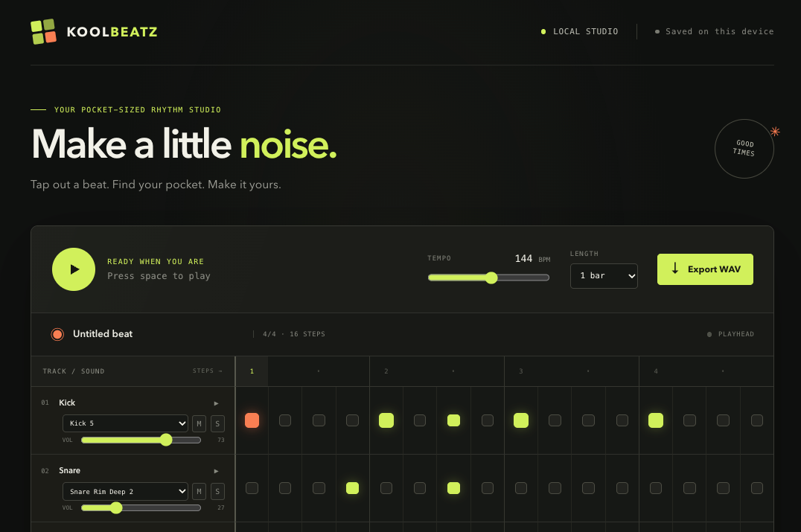Preview the Kick track sound
Image resolution: width=801 pixels, height=532 pixels.
pyautogui.click(x=216, y=403)
